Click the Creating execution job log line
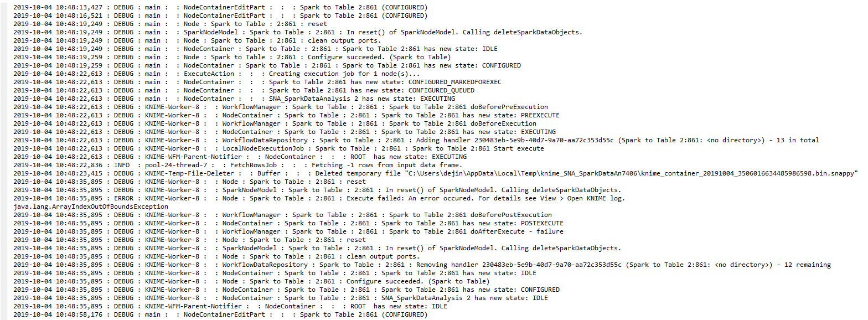The width and height of the screenshot is (868, 320). (216, 74)
